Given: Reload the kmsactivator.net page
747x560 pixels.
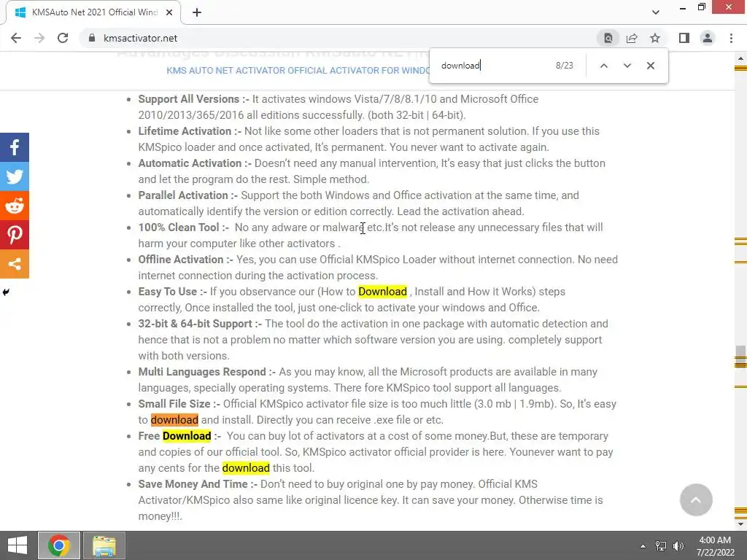Looking at the screenshot, I should 63,38.
